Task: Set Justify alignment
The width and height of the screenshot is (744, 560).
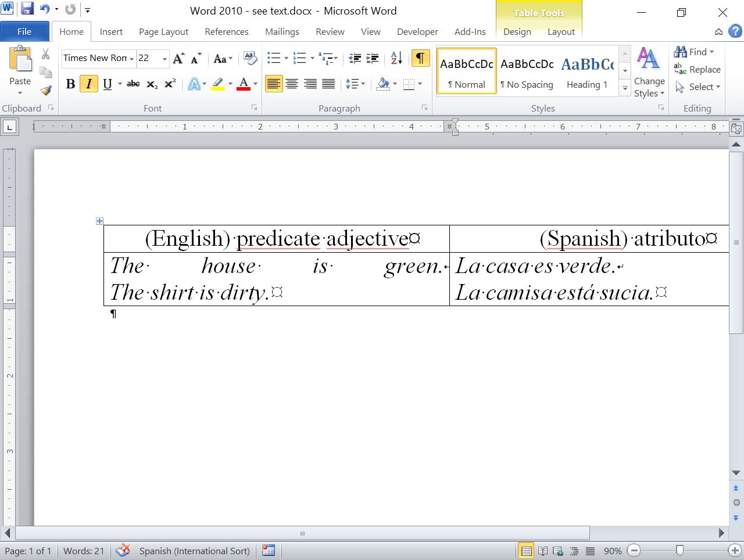Action: point(328,84)
